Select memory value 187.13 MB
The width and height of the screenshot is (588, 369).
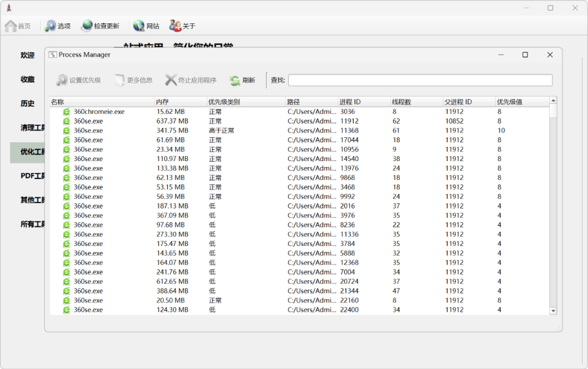(172, 206)
